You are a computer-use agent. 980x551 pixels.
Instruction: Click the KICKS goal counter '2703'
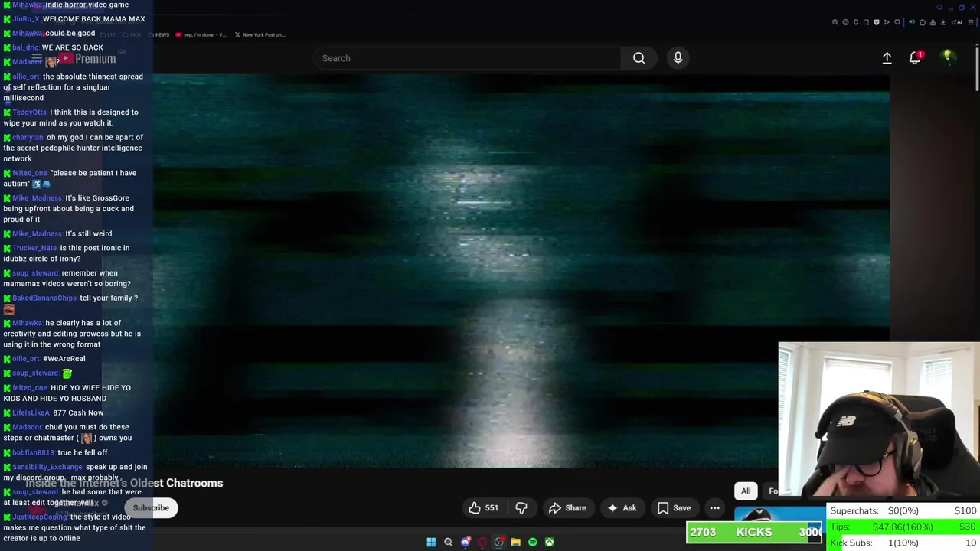click(x=703, y=533)
